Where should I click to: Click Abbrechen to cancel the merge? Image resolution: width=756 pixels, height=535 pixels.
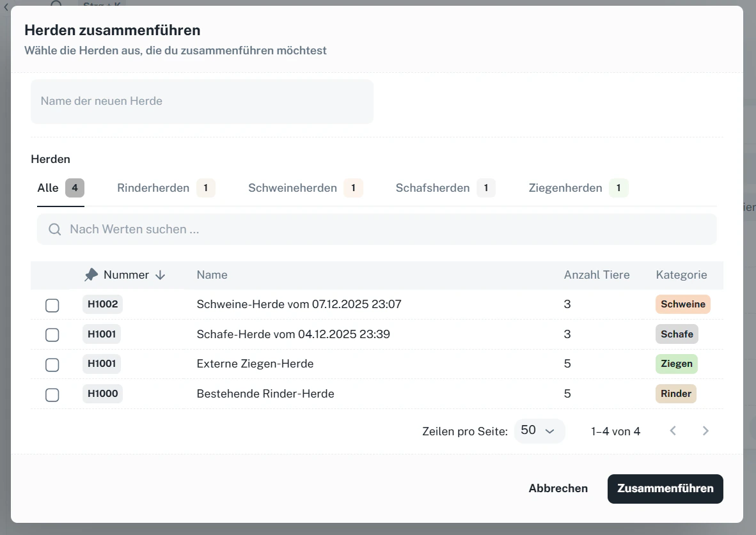(x=558, y=488)
